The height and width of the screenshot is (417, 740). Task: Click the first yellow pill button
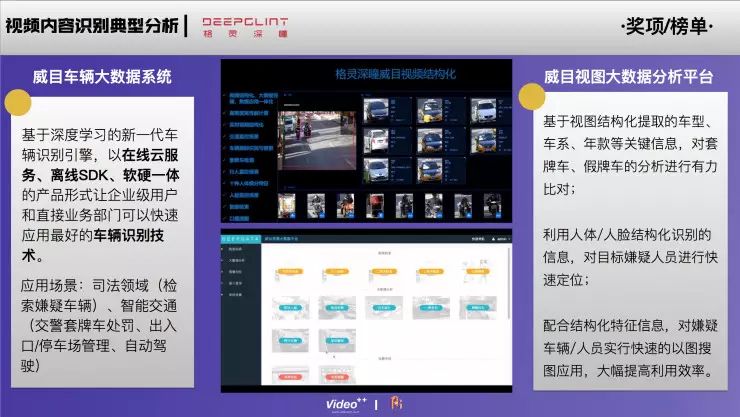[x=290, y=271]
